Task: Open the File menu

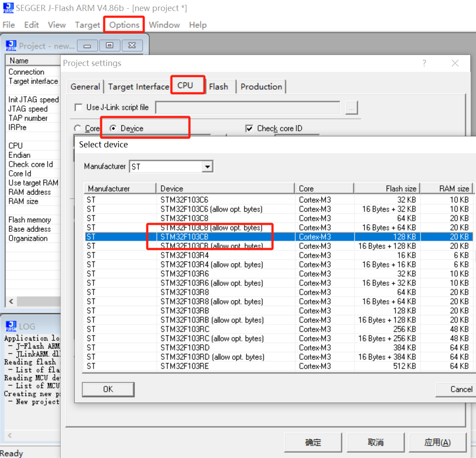Action: point(8,25)
